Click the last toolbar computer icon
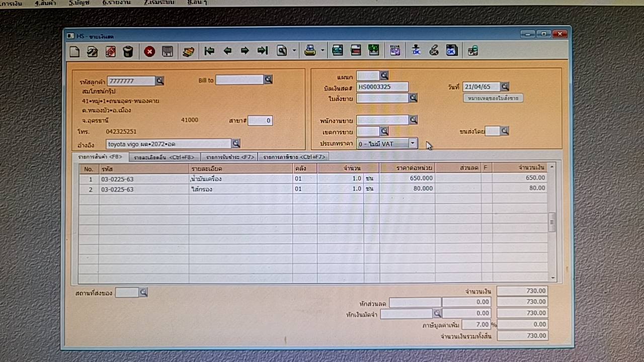Viewport: 644px width, 362px height. pyautogui.click(x=472, y=51)
